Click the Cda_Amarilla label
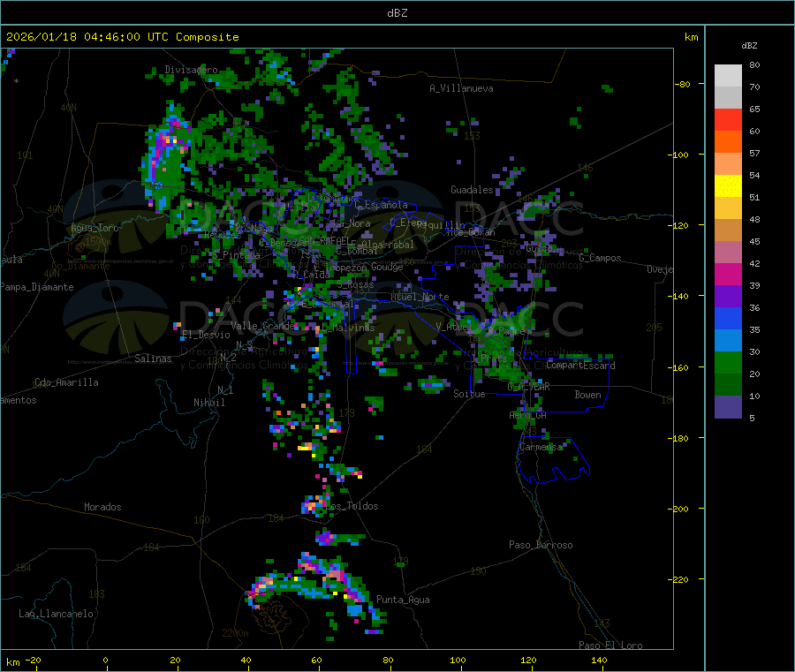Image resolution: width=795 pixels, height=672 pixels. [66, 382]
